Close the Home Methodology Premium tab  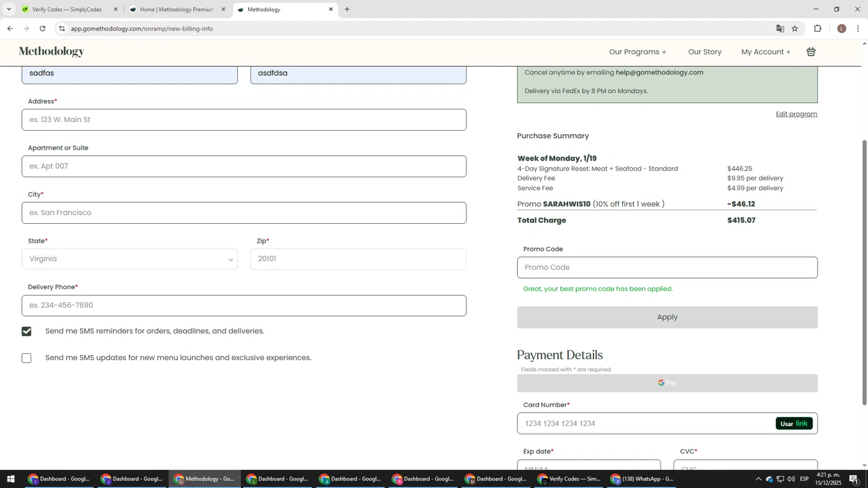pos(223,9)
